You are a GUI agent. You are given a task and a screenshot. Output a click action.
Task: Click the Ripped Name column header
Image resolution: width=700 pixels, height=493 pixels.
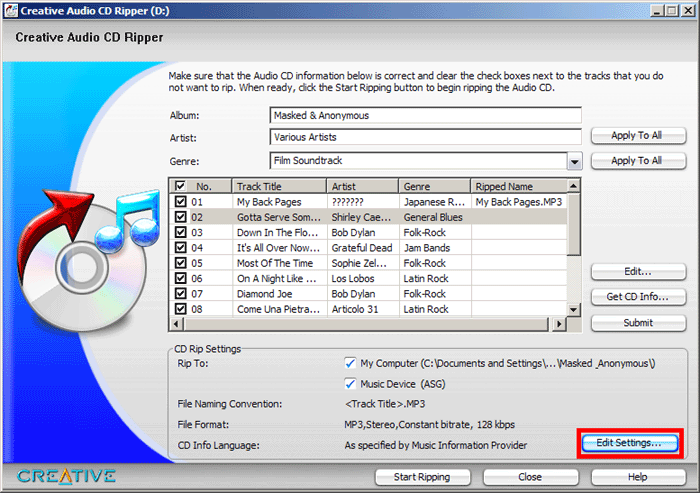(x=519, y=186)
